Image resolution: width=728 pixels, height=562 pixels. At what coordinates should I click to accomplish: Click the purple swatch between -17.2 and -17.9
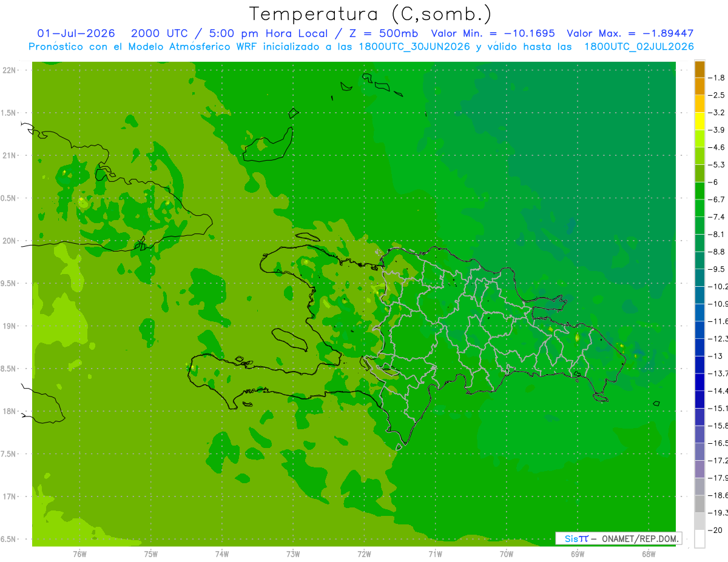[x=699, y=469]
